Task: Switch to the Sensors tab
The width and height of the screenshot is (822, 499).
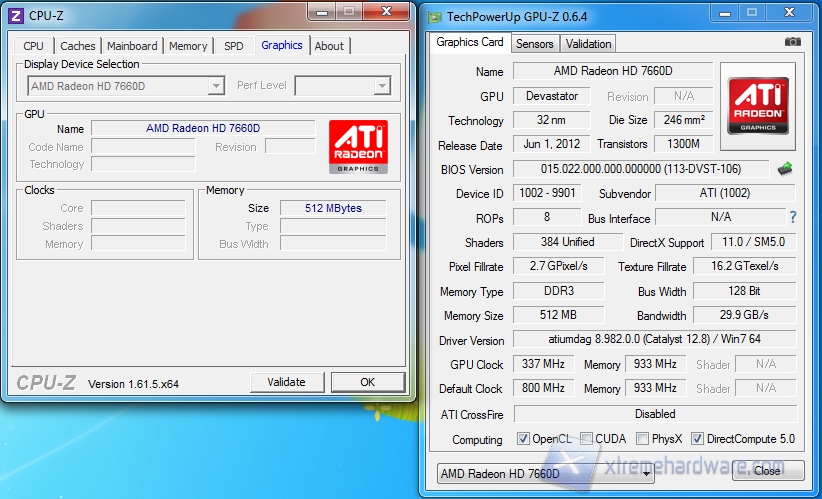Action: (534, 44)
